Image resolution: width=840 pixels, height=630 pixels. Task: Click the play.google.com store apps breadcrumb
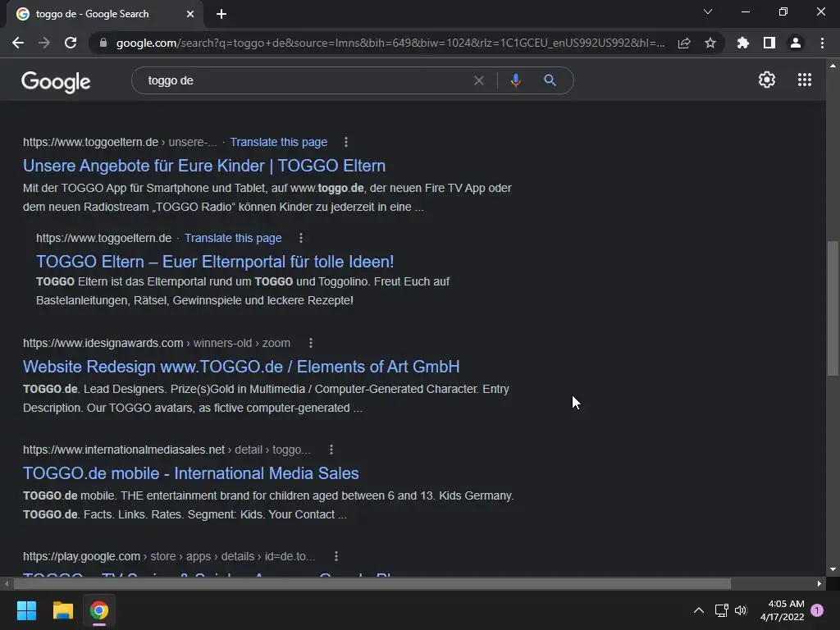[169, 556]
